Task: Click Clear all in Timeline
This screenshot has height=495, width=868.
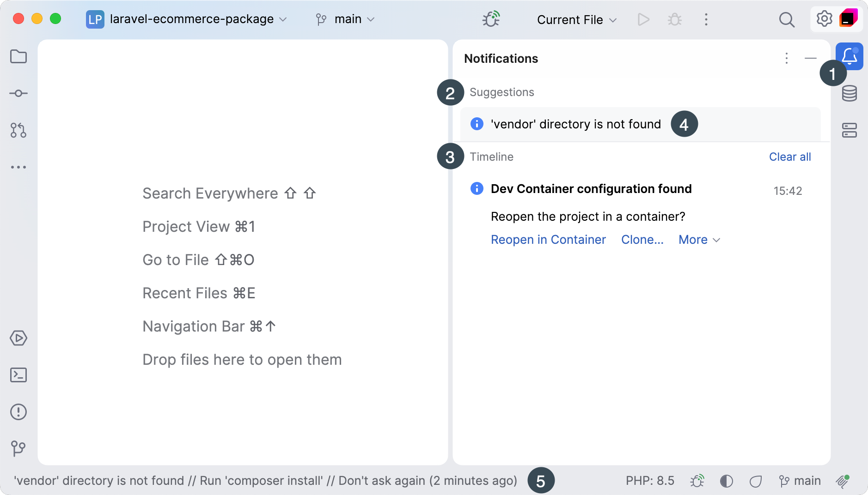Action: 790,157
